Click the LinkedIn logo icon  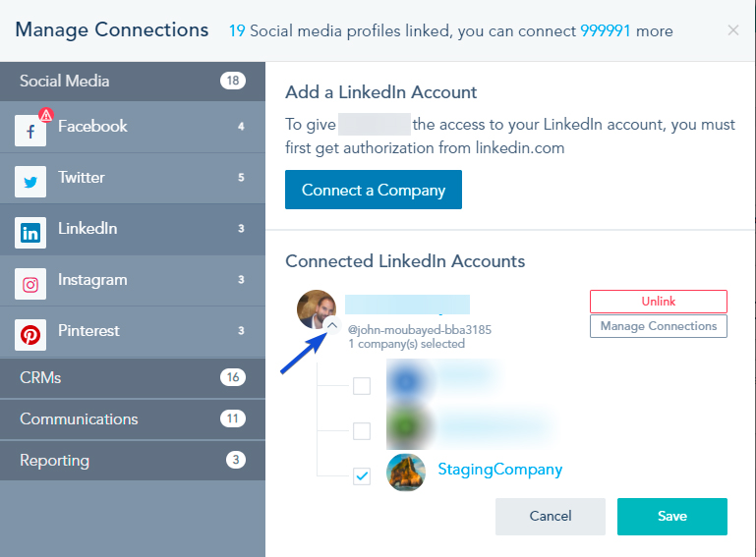click(x=30, y=233)
